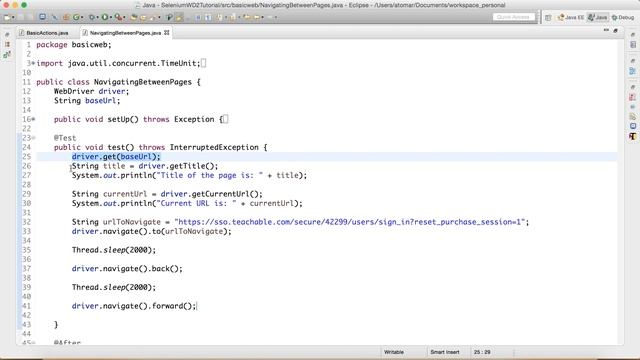Click the New Java Package toolbar icon

[66, 17]
